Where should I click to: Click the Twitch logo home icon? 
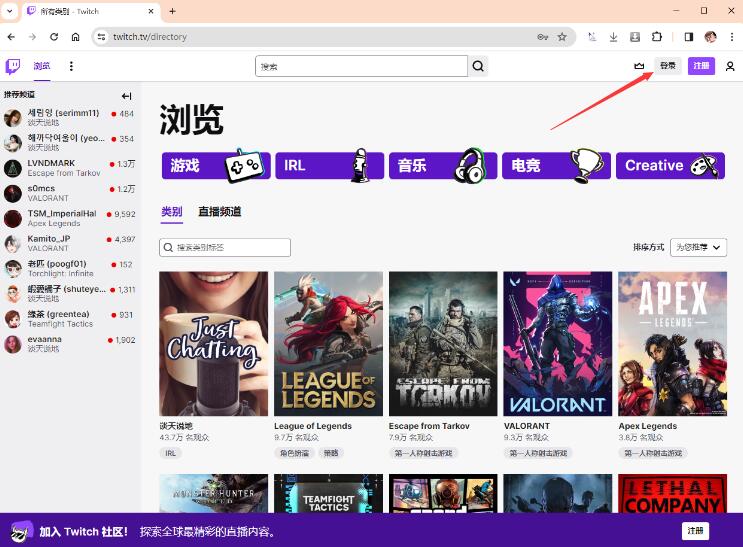click(13, 66)
